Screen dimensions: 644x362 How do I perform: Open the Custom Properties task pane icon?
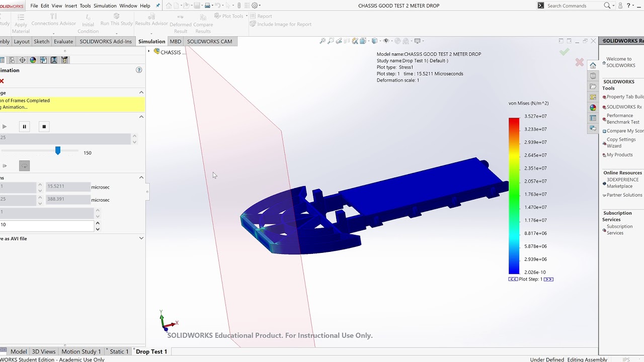coord(593,118)
